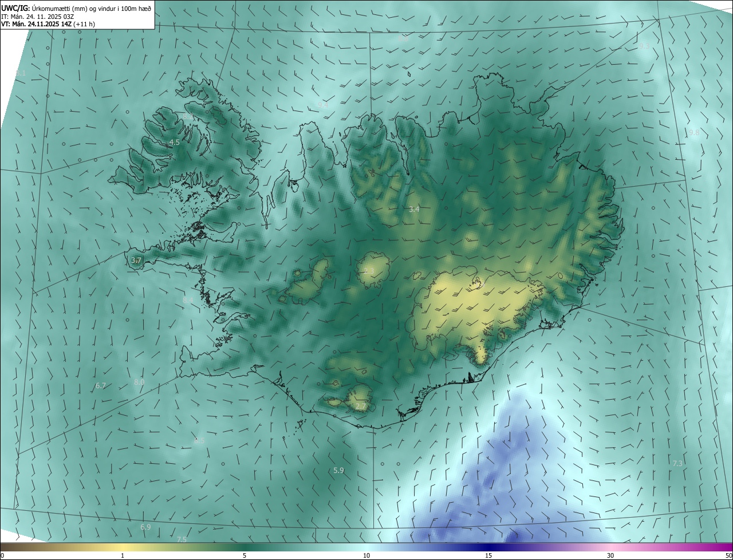Viewport: 733px width, 560px height.
Task: Click the 'IT: Mán. 24. 11. 2025 03Z' line
Action: coord(38,16)
